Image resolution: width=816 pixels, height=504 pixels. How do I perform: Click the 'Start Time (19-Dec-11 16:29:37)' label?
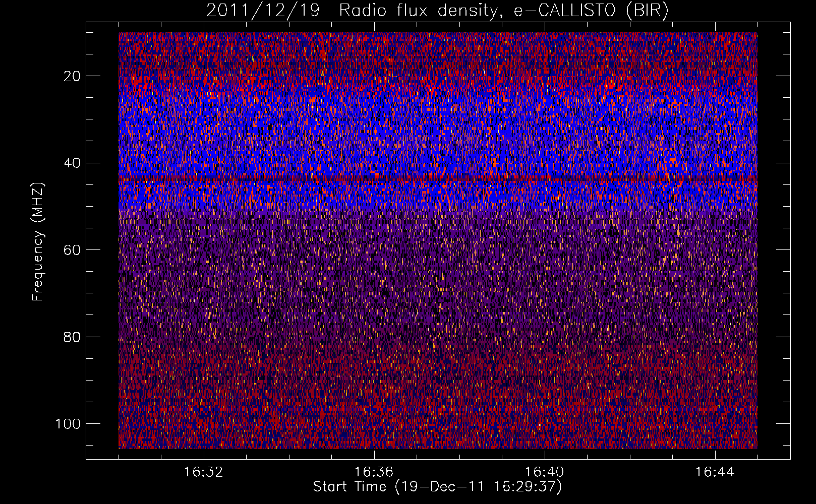pos(437,487)
